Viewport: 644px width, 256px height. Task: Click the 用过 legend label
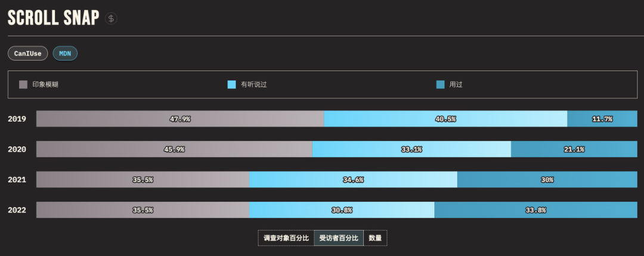click(456, 84)
